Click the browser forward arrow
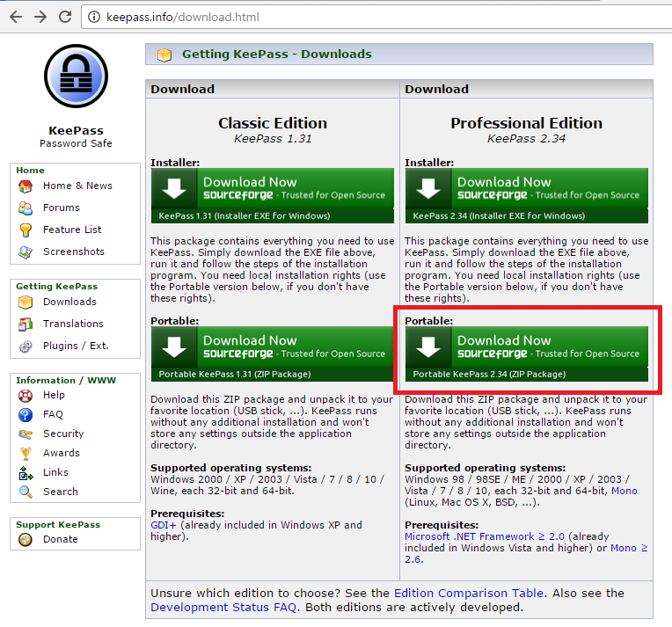This screenshot has height=627, width=672. point(40,17)
